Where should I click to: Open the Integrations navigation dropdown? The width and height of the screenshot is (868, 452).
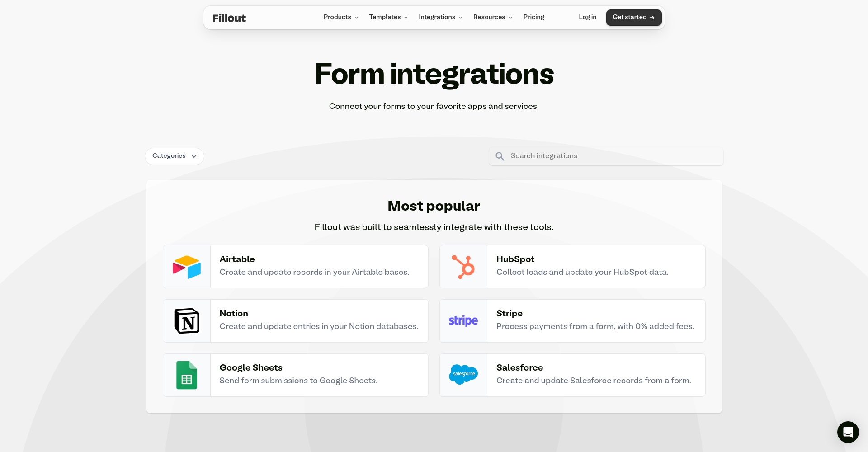click(x=440, y=17)
